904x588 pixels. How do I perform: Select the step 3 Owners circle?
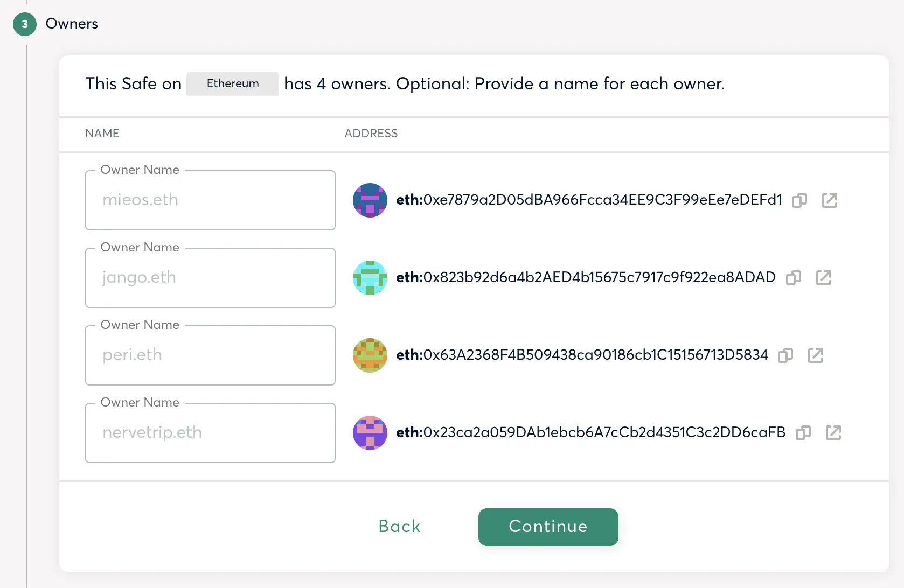tap(25, 24)
